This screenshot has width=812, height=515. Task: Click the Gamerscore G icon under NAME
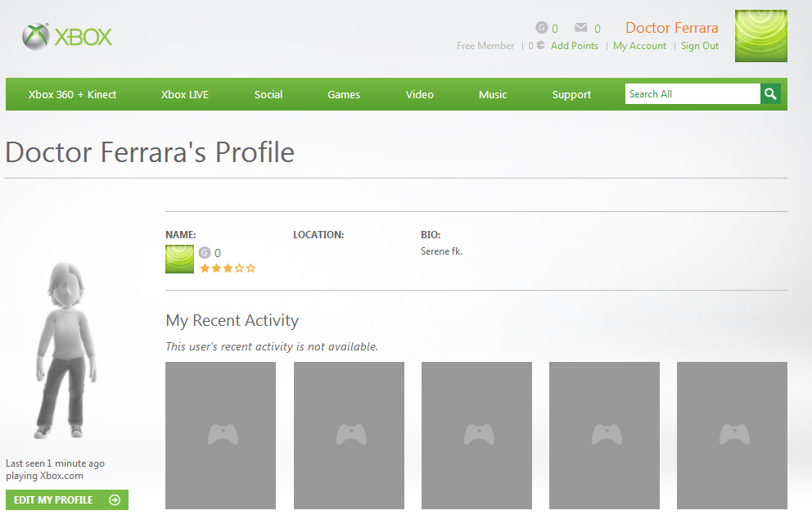(205, 252)
